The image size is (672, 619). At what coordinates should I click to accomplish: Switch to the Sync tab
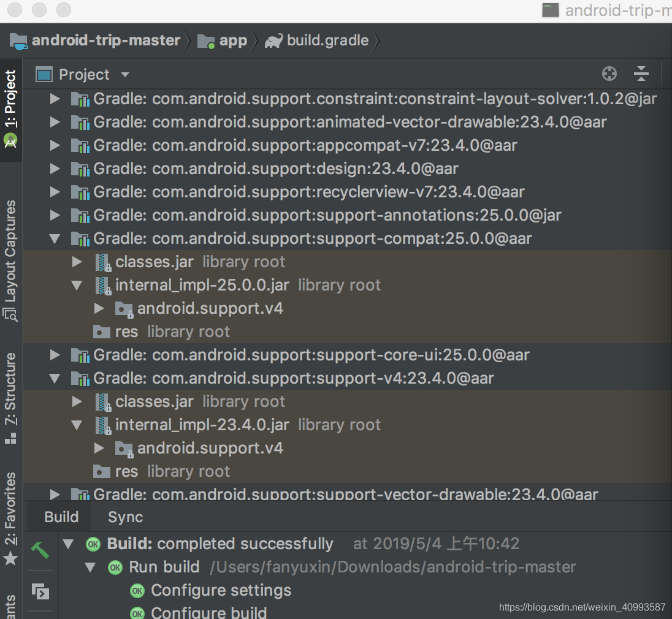click(125, 517)
